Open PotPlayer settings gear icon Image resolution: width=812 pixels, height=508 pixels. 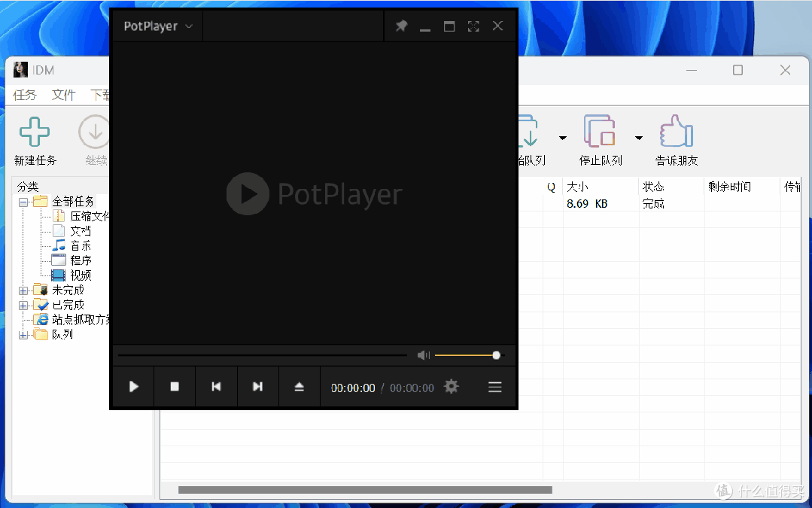[x=452, y=387]
